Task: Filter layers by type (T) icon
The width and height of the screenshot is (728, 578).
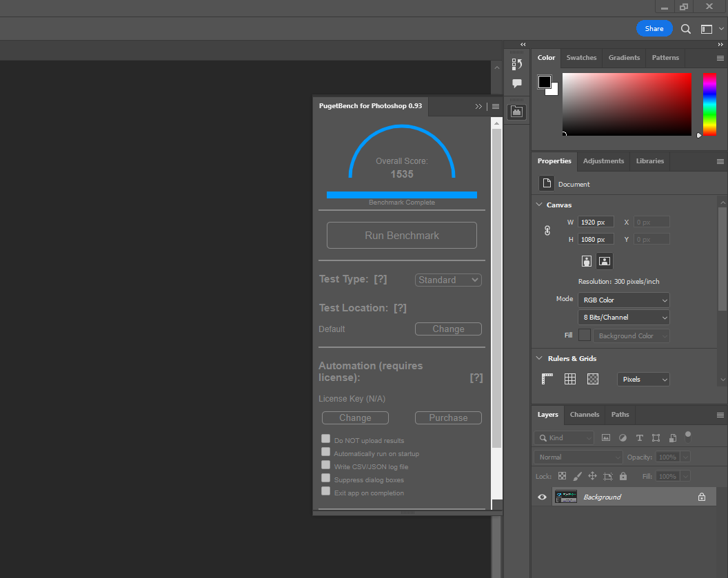Action: click(x=639, y=437)
